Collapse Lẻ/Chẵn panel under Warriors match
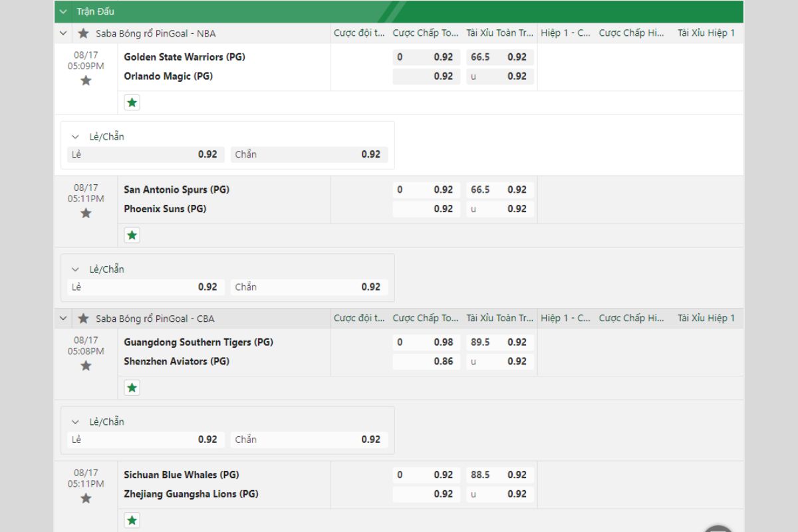Screen dimensions: 798x532 76,137
